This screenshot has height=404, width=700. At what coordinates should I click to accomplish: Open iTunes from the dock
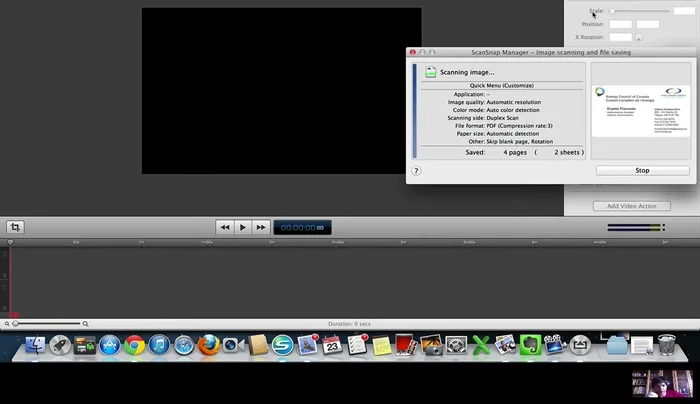tap(159, 346)
